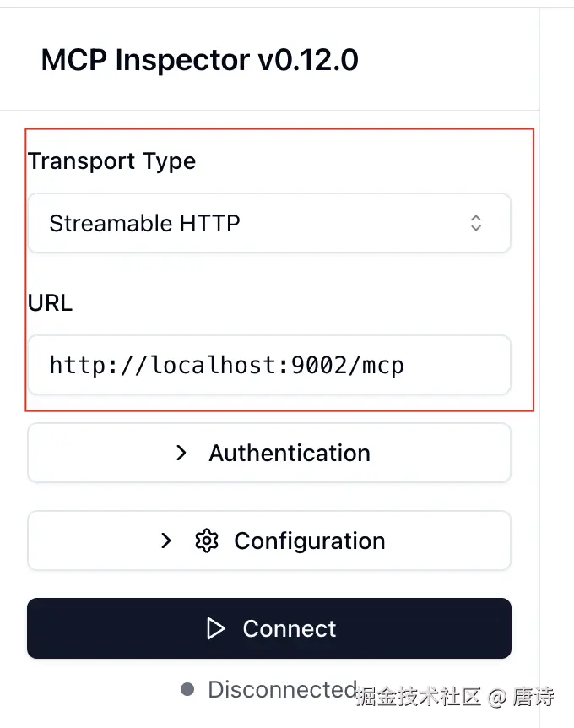Expand the Configuration section
Viewport: 574px width, 728px height.
(268, 541)
